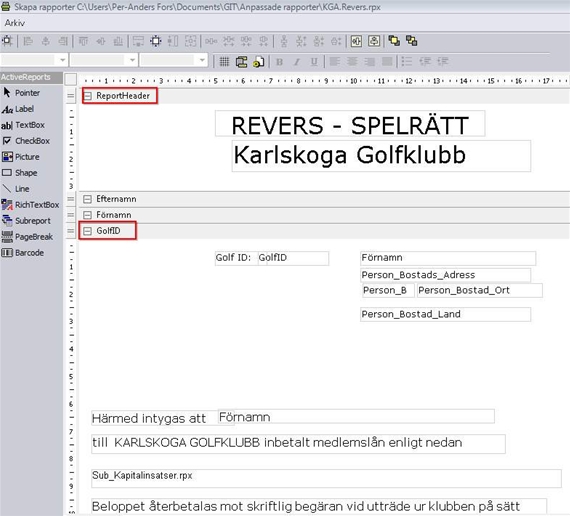Click the Make Same Size icon
Image resolution: width=570 pixels, height=516 pixels.
(x=190, y=41)
